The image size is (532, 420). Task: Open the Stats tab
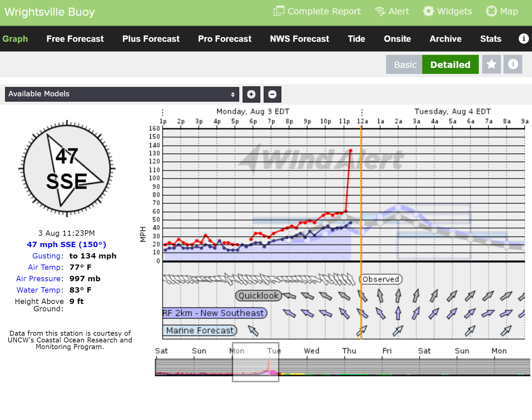point(491,39)
